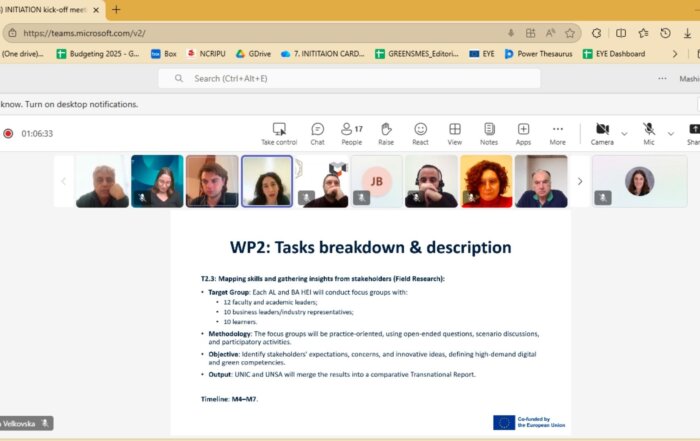
Task: Click the Take control icon
Action: point(279,129)
